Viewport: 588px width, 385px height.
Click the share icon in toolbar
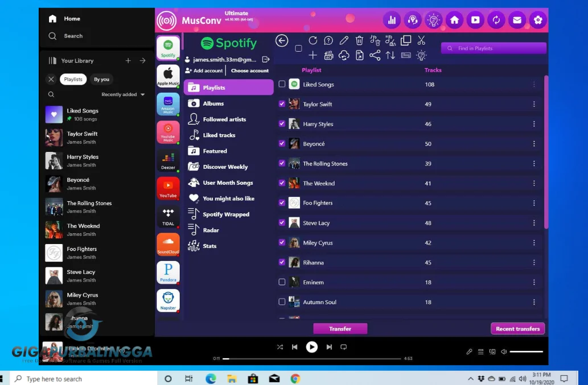[375, 55]
